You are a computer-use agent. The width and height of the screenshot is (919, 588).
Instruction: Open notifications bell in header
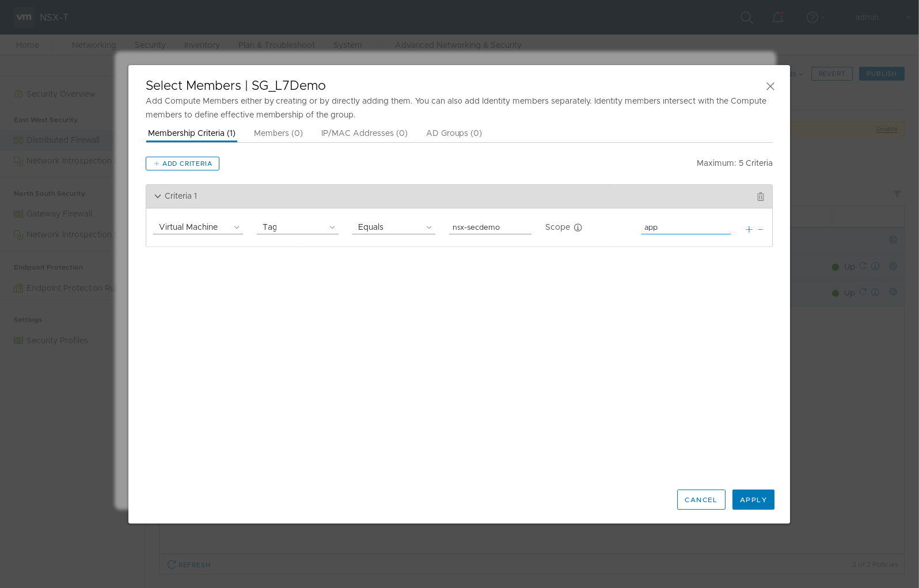[x=778, y=17]
